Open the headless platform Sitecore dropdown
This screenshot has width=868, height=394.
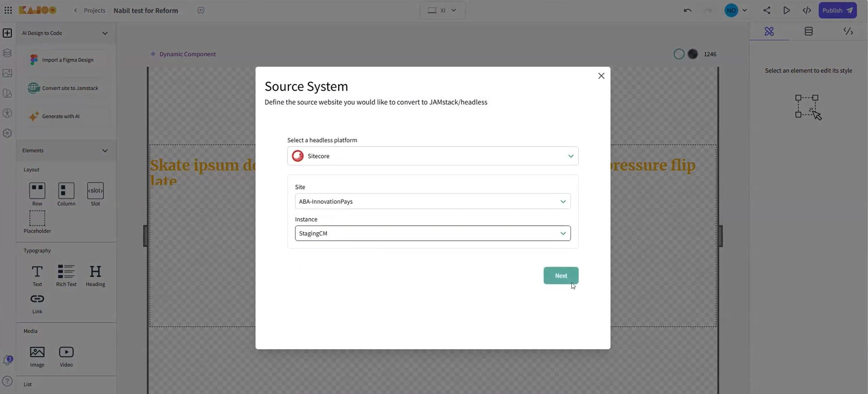tap(433, 156)
